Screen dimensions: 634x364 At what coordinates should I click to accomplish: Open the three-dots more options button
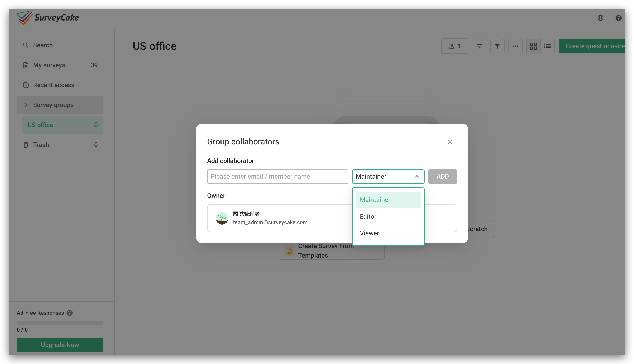point(515,46)
